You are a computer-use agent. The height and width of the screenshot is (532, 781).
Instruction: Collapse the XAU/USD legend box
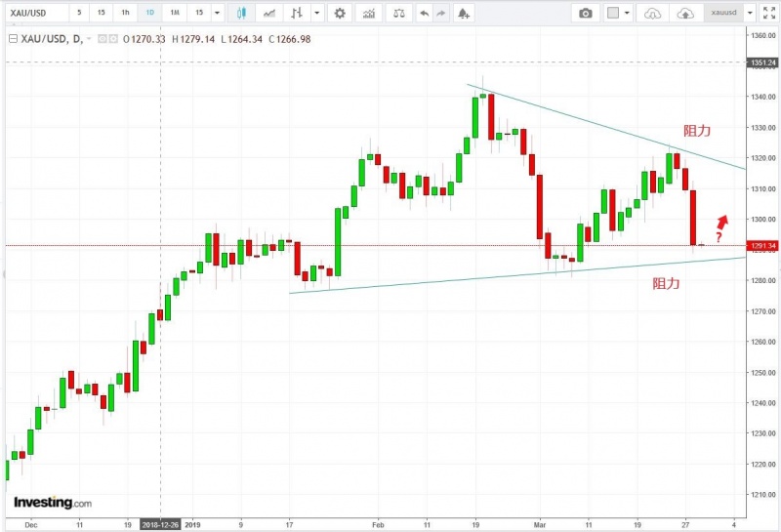pyautogui.click(x=13, y=37)
